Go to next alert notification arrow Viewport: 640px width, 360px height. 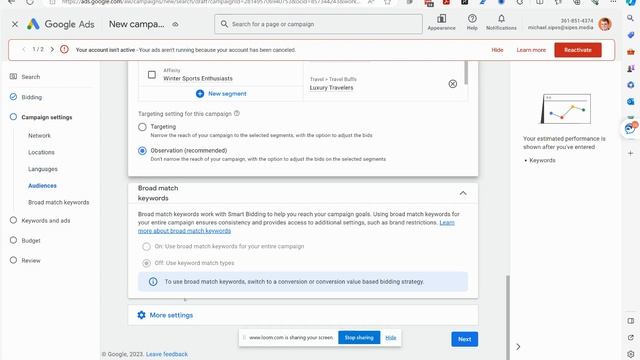point(52,49)
